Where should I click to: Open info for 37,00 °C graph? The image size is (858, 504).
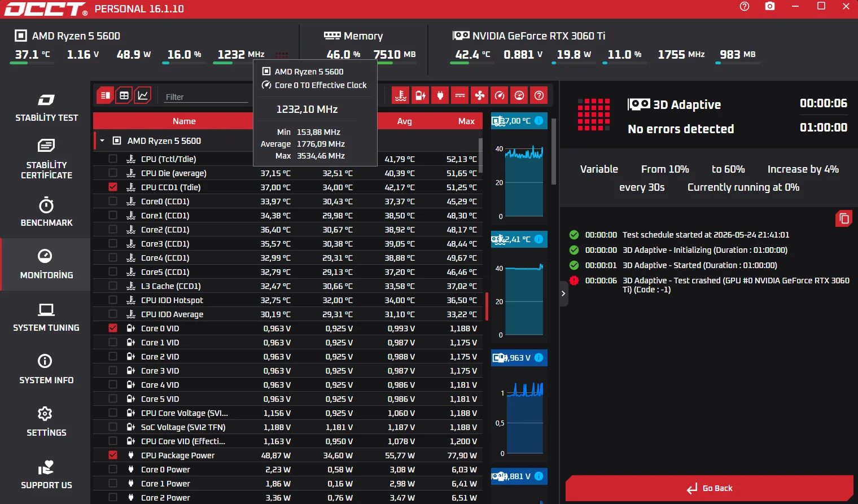click(539, 121)
